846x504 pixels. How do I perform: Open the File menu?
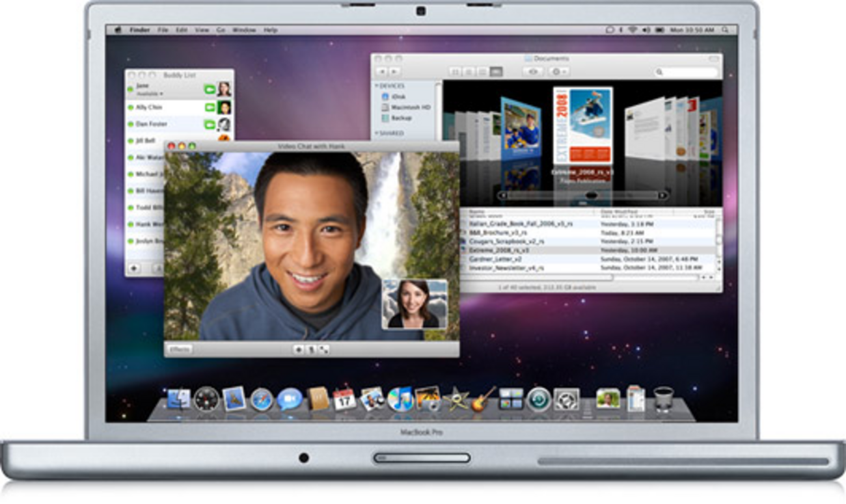click(163, 30)
